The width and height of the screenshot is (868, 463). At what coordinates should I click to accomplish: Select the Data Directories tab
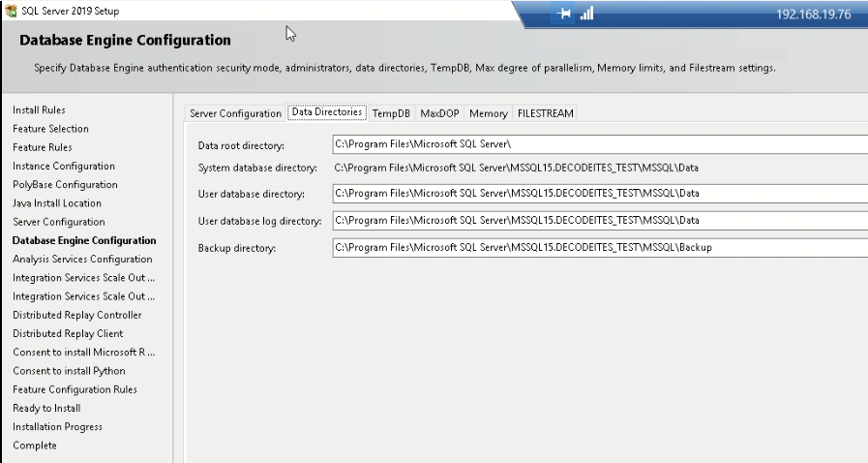[x=327, y=111]
